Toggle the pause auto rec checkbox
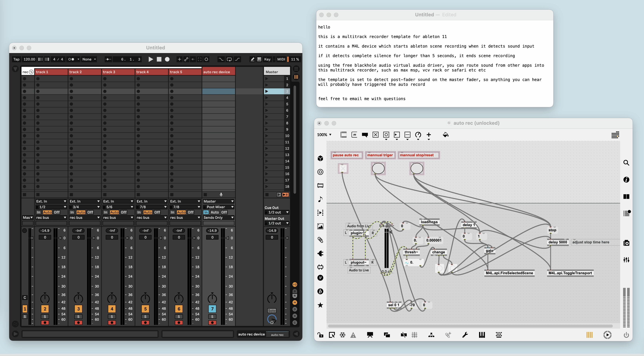This screenshot has width=644, height=356. point(343,168)
